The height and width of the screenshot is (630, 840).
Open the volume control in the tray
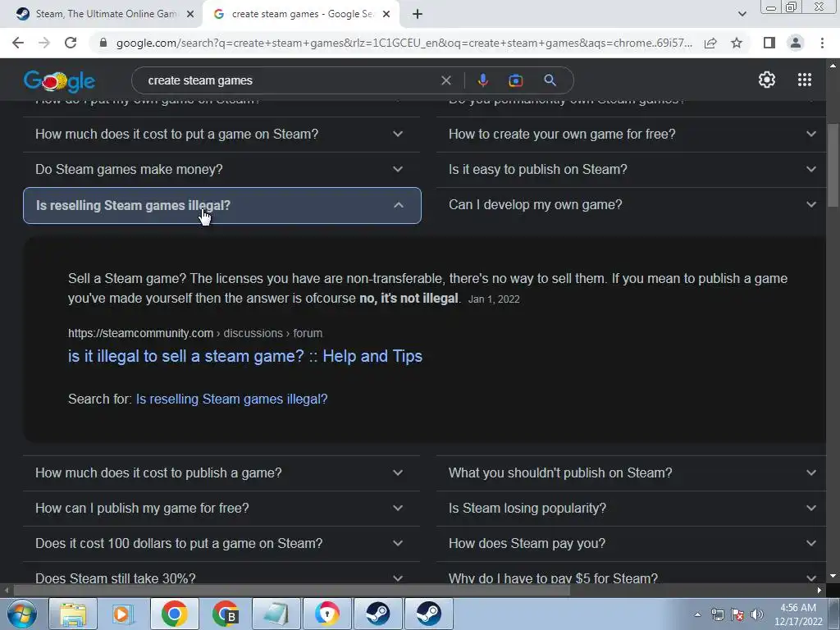point(757,614)
